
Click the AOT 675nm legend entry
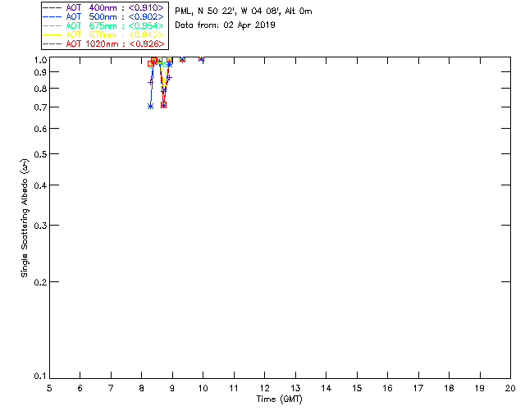(x=103, y=25)
